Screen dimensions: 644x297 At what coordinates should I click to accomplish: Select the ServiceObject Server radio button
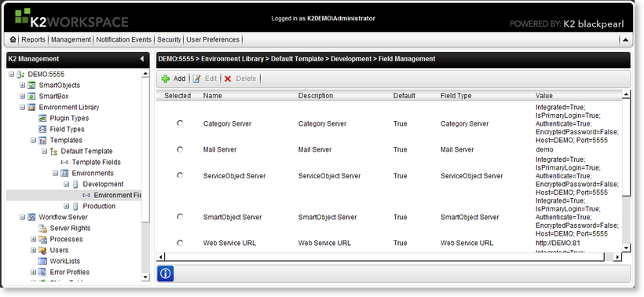(180, 175)
